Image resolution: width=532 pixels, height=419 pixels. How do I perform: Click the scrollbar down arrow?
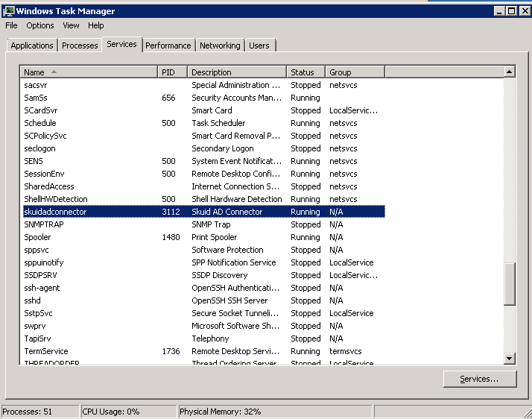pyautogui.click(x=509, y=358)
